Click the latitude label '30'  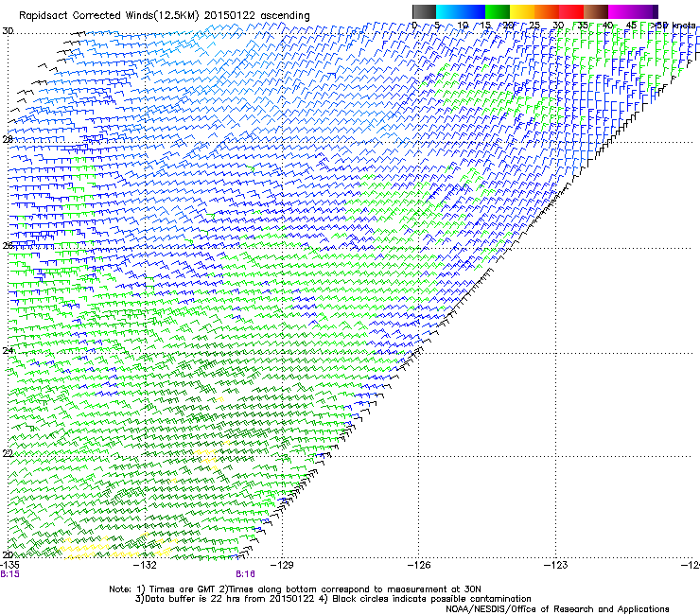8,31
